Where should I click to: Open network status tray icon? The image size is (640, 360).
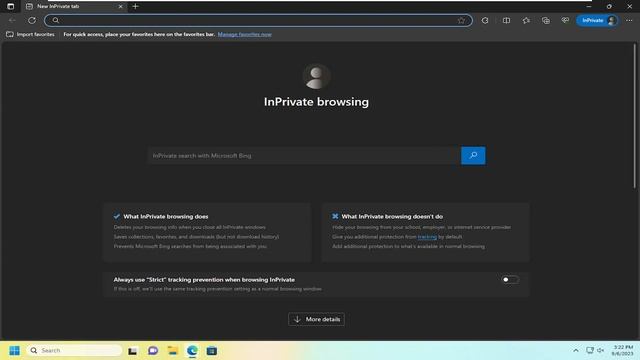pos(590,350)
